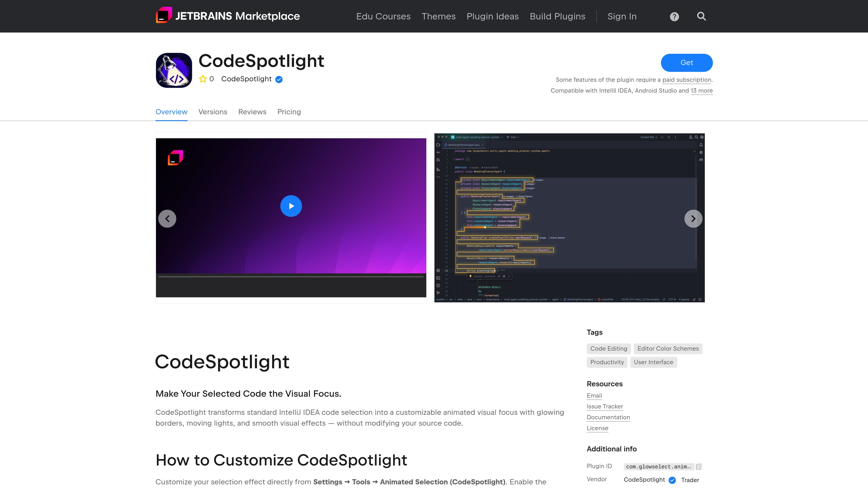Open Plugin Ideas in the top navigation

coord(492,16)
